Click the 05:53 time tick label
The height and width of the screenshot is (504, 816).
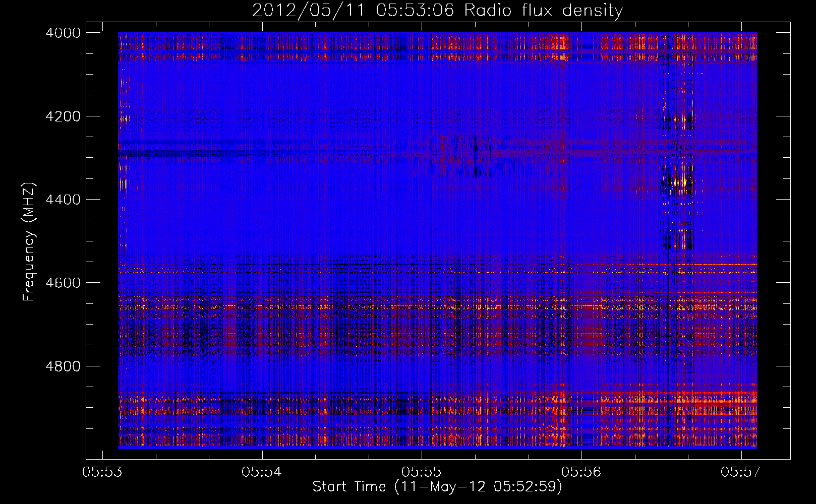tap(102, 472)
